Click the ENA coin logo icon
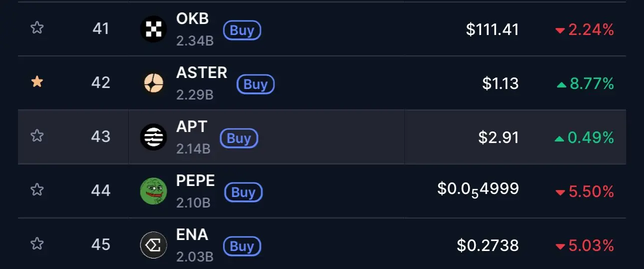This screenshot has width=644, height=269. [153, 245]
